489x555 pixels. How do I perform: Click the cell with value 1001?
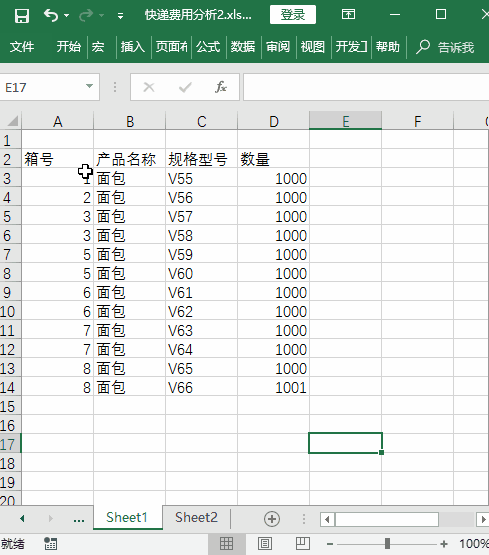click(x=274, y=387)
